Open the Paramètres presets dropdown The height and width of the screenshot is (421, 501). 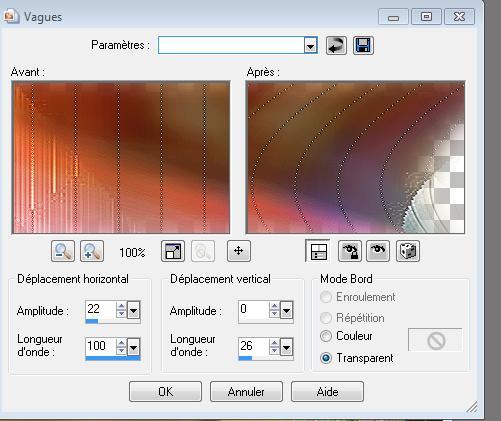[310, 45]
